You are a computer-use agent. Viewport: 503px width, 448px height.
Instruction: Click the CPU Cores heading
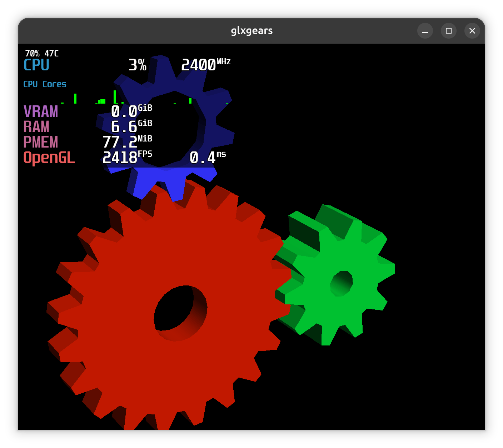tap(45, 84)
